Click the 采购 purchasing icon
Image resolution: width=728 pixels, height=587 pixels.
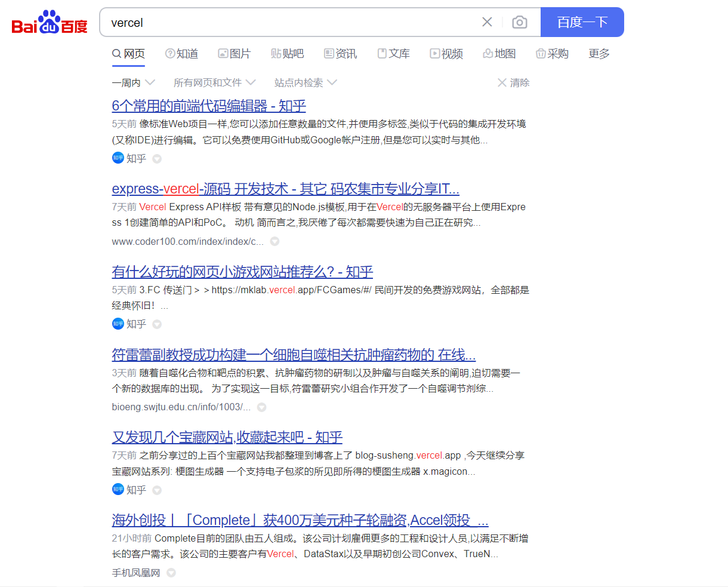pyautogui.click(x=541, y=53)
